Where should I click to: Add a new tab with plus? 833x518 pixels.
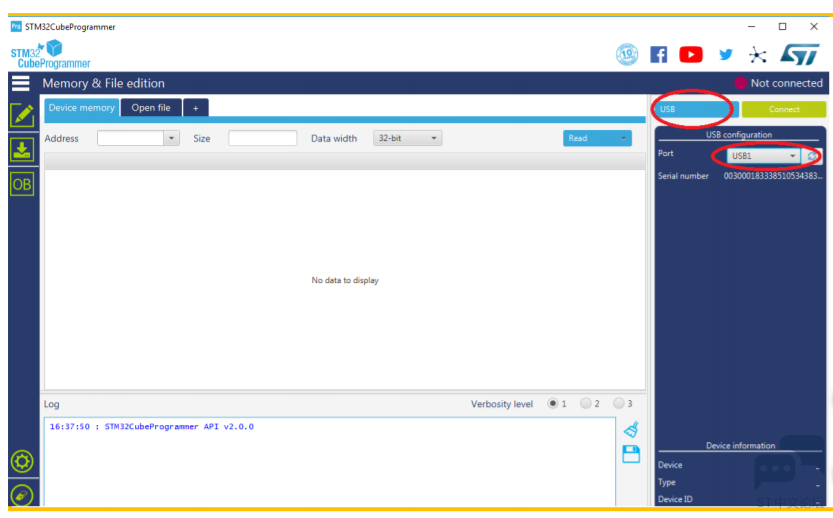[196, 108]
